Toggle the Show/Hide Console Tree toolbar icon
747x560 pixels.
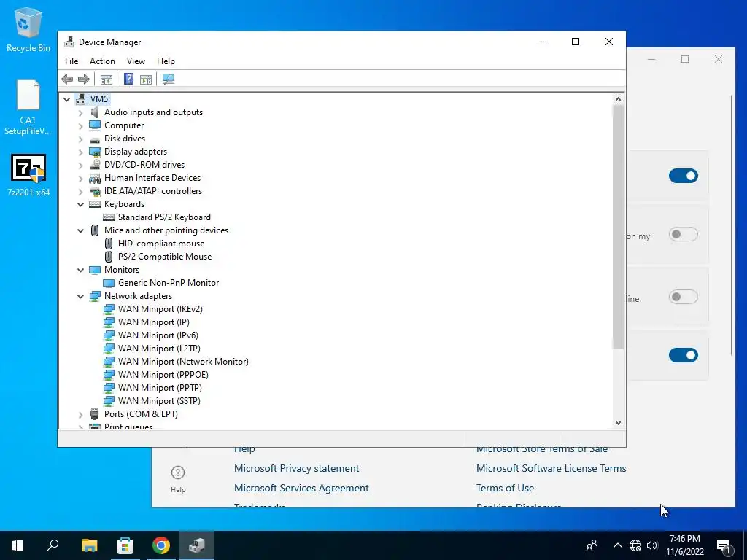pyautogui.click(x=107, y=79)
